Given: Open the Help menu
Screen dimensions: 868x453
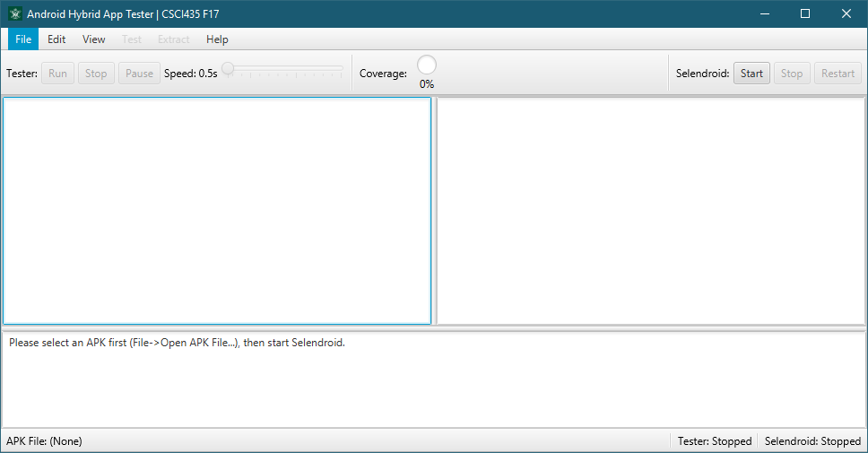Looking at the screenshot, I should point(217,39).
